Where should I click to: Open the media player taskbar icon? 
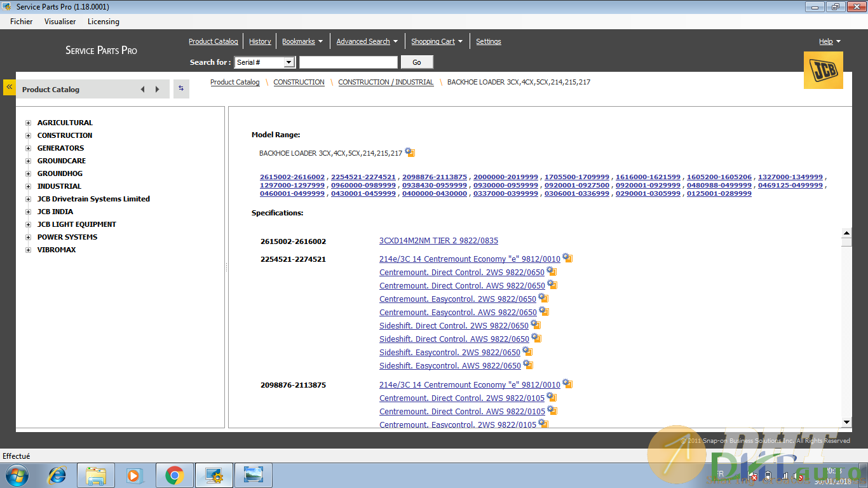(135, 475)
